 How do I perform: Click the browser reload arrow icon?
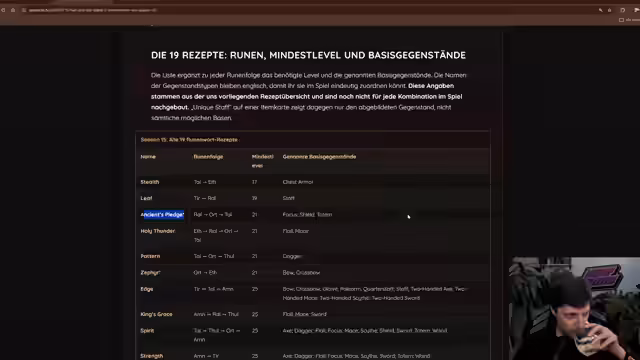click(3, 10)
